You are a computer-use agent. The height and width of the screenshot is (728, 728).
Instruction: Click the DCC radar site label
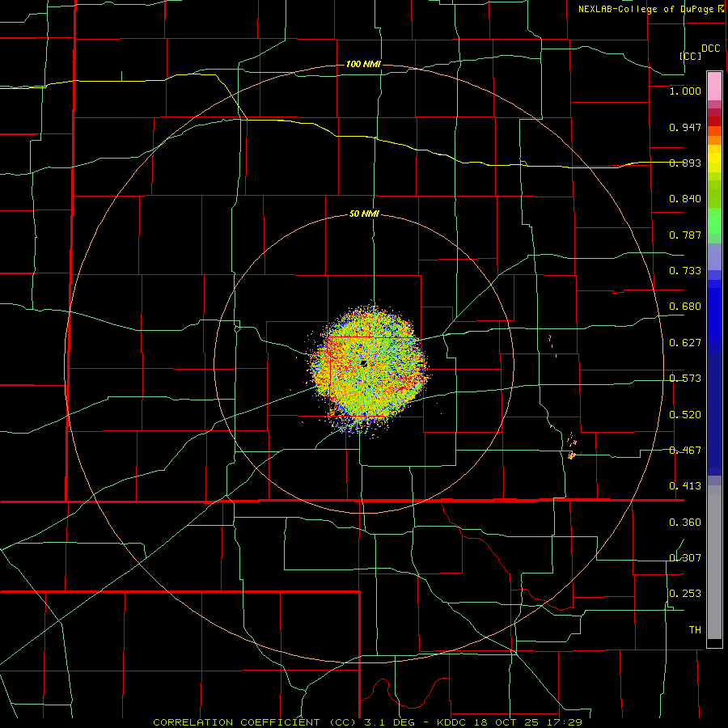click(710, 49)
